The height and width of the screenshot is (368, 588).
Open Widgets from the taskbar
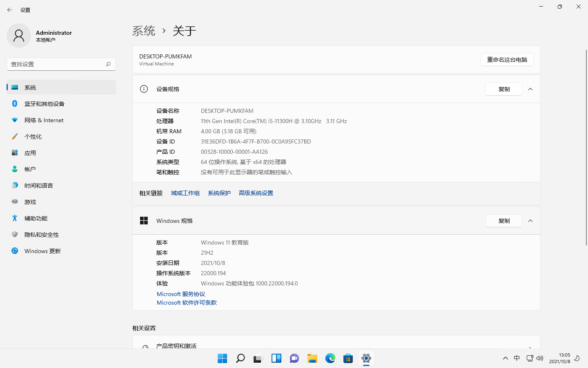tap(276, 359)
